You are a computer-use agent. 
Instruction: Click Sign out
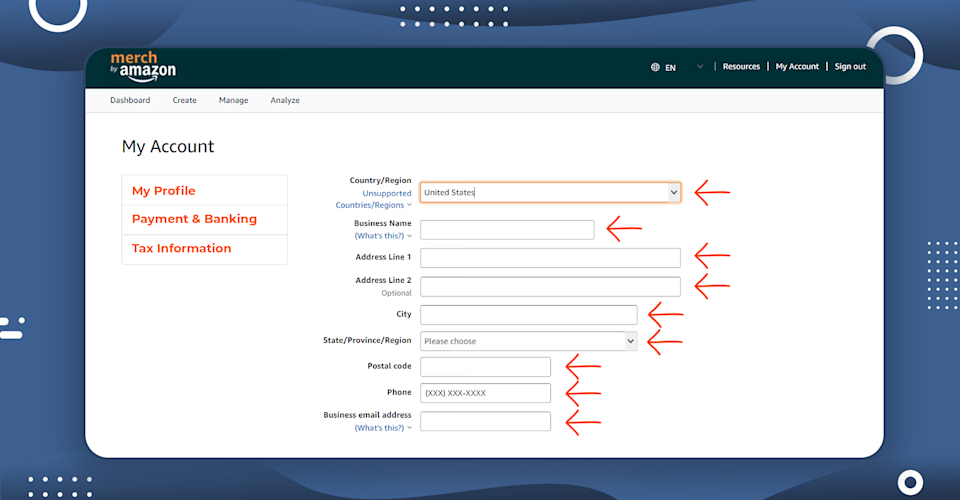(x=850, y=67)
